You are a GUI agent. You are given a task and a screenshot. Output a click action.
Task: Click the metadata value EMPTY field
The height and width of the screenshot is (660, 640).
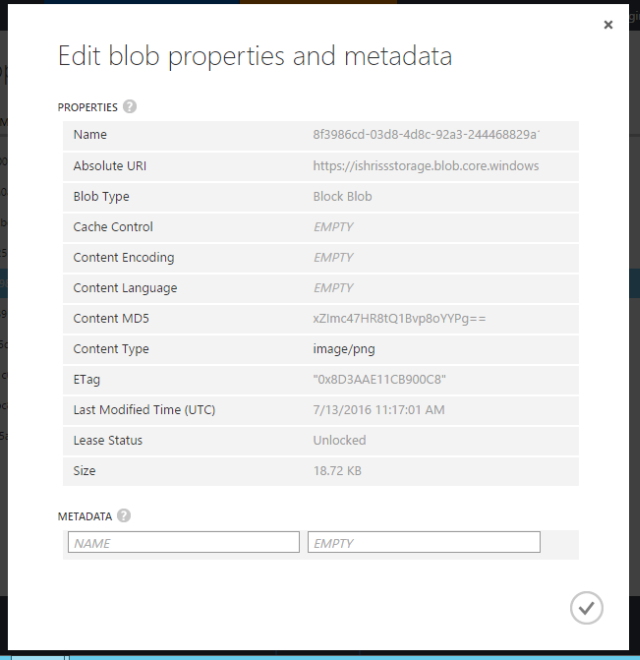pyautogui.click(x=424, y=543)
